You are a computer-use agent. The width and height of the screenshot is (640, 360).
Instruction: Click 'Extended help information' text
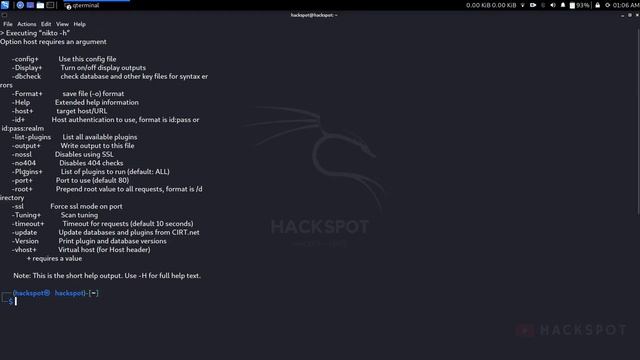(x=97, y=102)
